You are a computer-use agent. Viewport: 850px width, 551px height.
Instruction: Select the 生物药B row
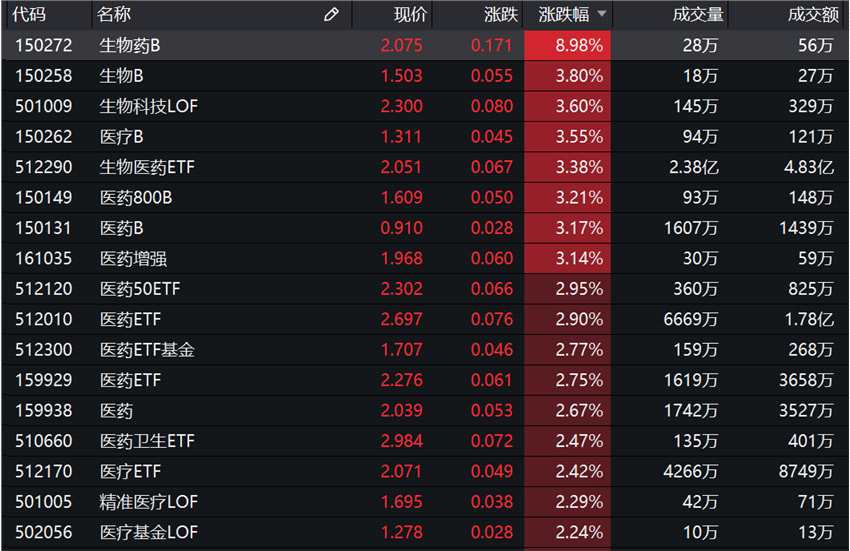130,45
